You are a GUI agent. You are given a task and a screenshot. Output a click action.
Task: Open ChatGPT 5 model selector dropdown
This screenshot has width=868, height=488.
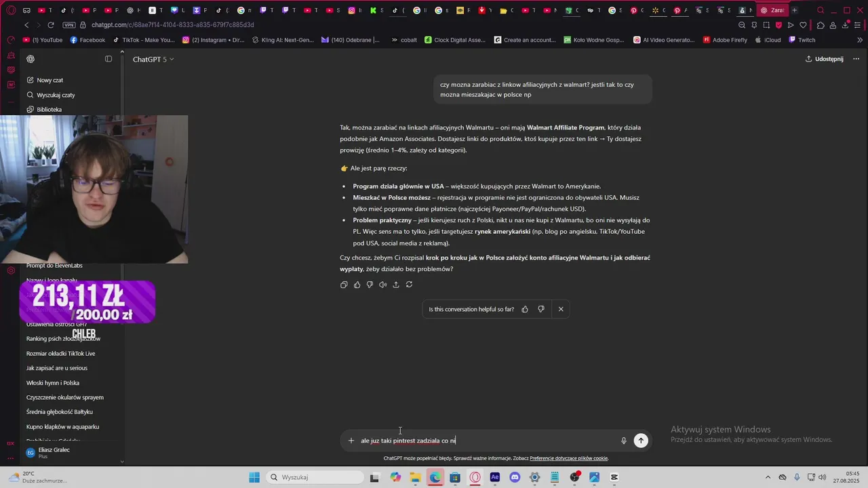point(153,60)
